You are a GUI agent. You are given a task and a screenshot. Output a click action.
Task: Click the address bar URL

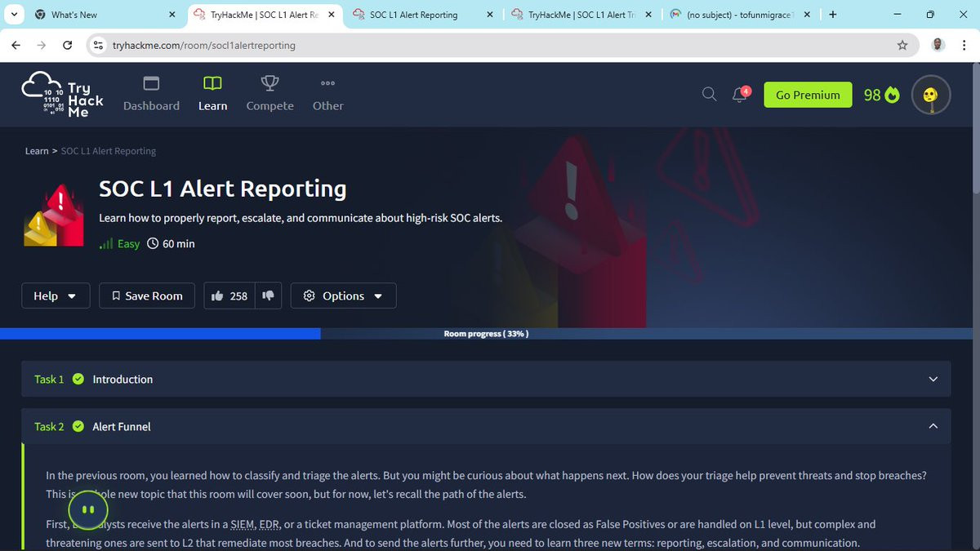[x=204, y=46]
